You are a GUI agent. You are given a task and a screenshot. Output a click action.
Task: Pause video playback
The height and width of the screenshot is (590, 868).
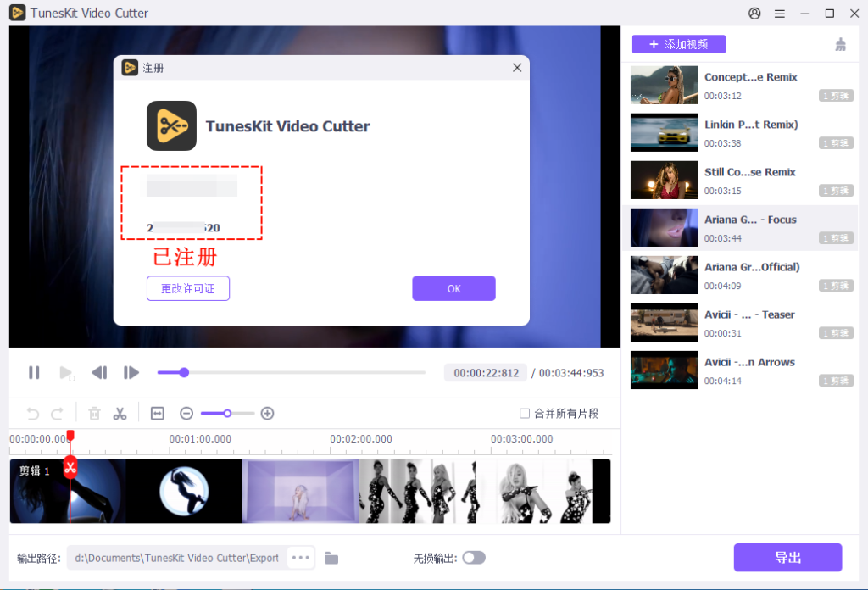pos(34,372)
